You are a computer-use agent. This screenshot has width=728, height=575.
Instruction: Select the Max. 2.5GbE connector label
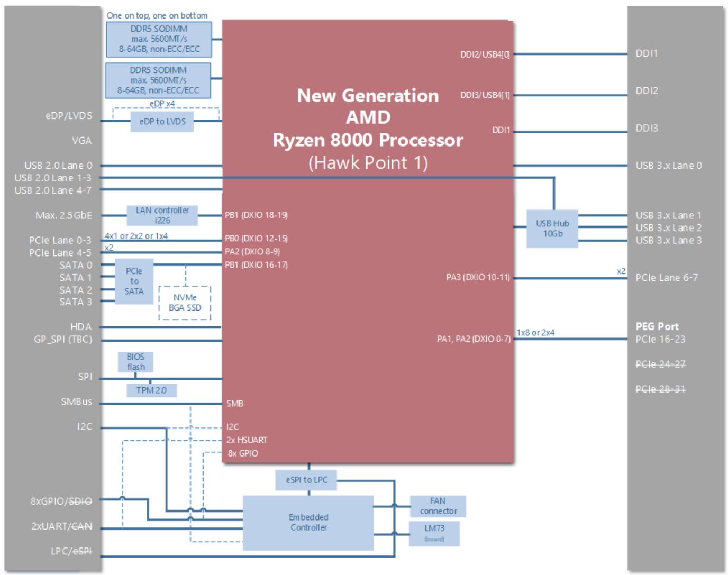click(x=63, y=215)
